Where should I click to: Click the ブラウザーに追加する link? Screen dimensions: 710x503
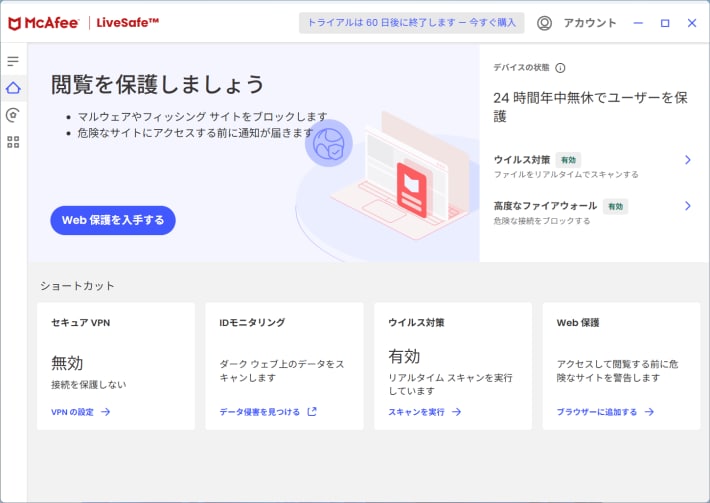click(597, 412)
